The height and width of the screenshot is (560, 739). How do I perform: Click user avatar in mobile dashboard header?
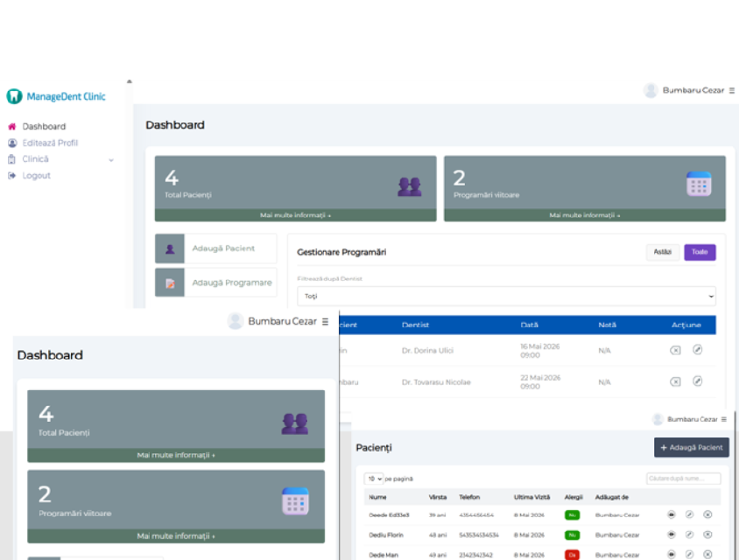pos(236,321)
